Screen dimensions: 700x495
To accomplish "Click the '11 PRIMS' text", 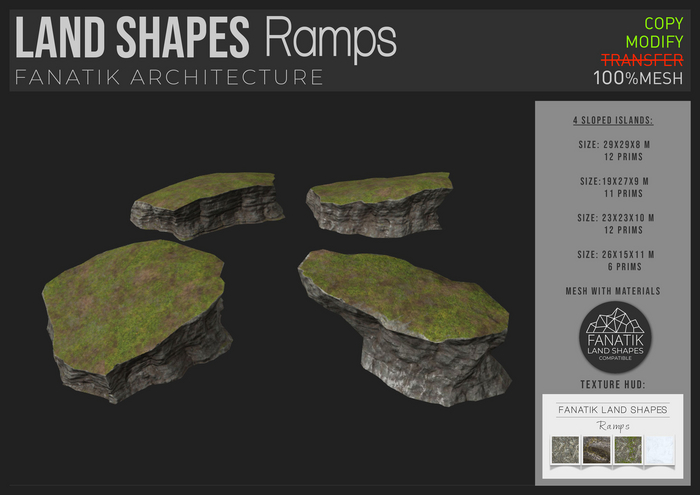I will click(623, 193).
